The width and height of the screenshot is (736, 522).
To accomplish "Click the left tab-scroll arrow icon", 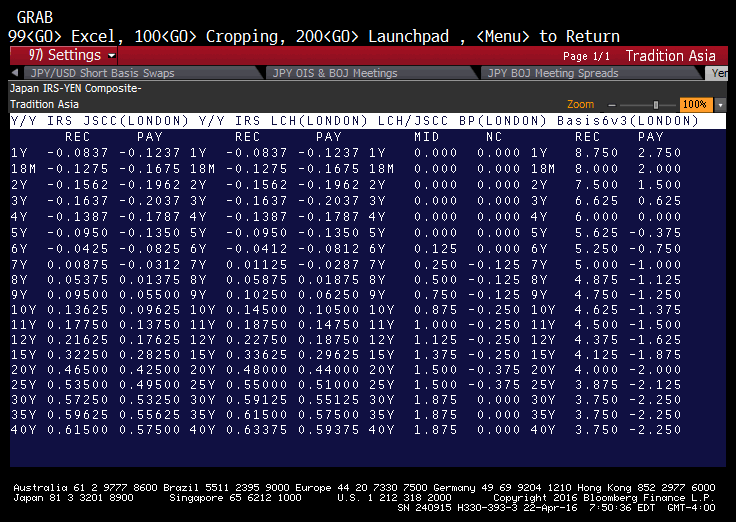I will click(x=15, y=73).
